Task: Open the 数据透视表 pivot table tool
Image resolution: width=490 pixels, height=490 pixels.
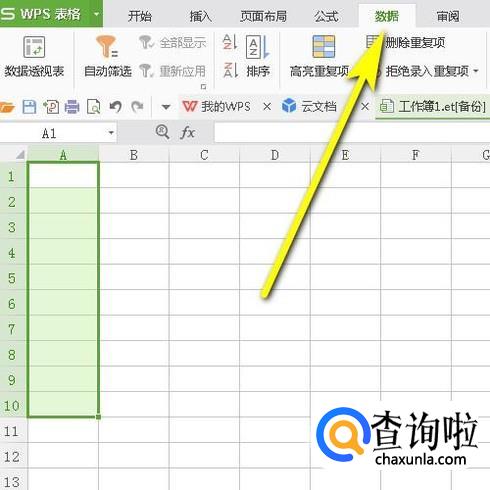Action: point(34,56)
